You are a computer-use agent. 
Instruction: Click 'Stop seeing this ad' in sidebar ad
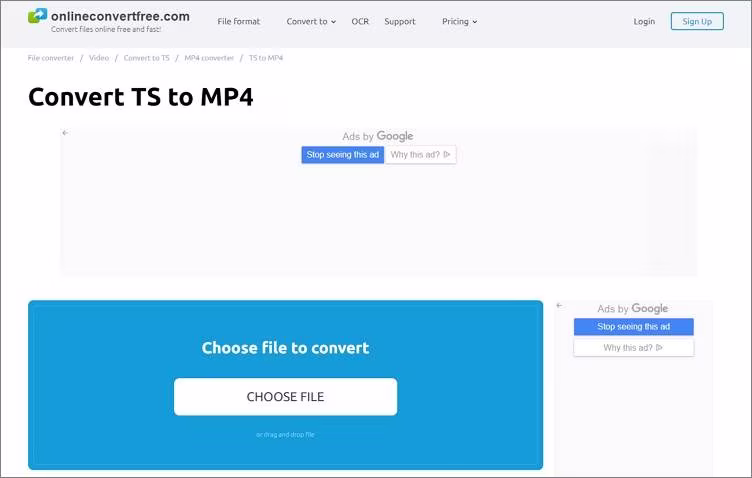click(634, 326)
